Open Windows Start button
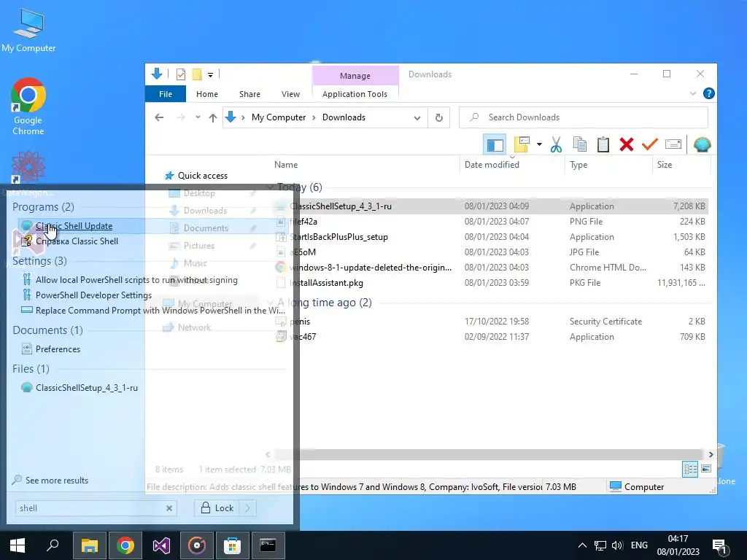The width and height of the screenshot is (747, 560). (18, 545)
